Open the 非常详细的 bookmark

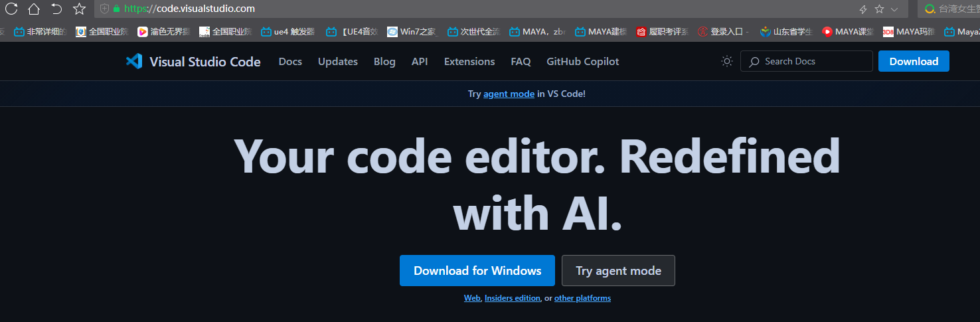(x=41, y=31)
